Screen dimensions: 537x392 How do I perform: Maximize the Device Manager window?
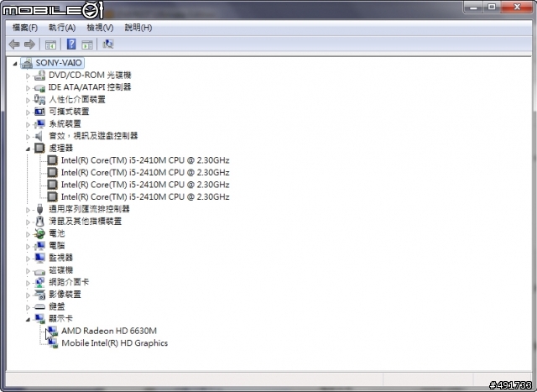[x=492, y=7]
